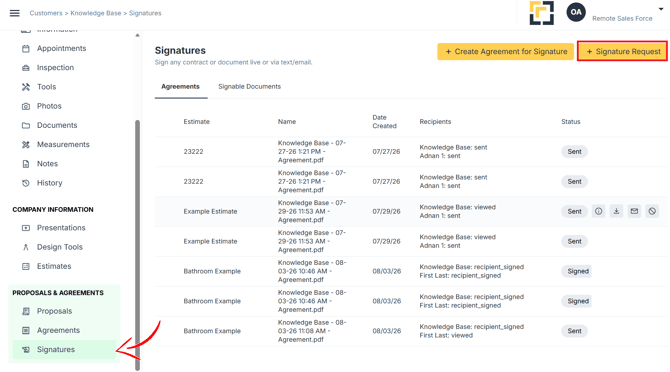Click 'Knowledge Base - 08-03-26 11:08 AM - Agreement.pdf'
The image size is (670, 372).
point(312,331)
